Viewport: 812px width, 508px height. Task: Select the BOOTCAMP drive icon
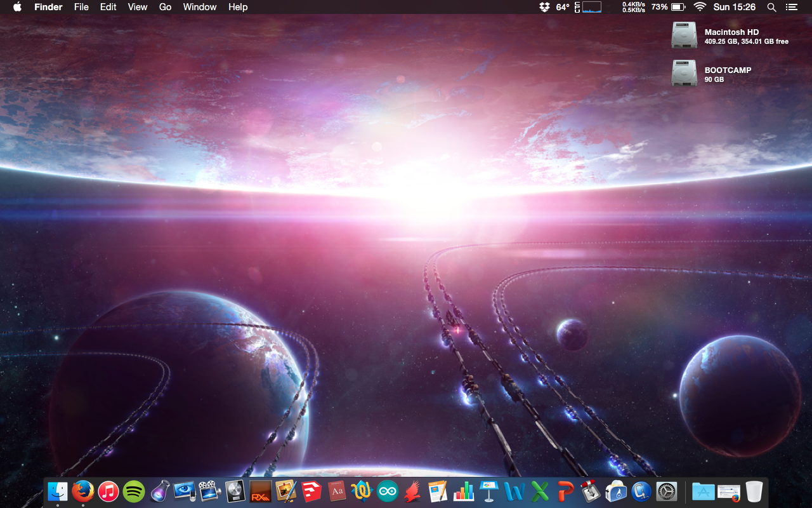click(684, 74)
